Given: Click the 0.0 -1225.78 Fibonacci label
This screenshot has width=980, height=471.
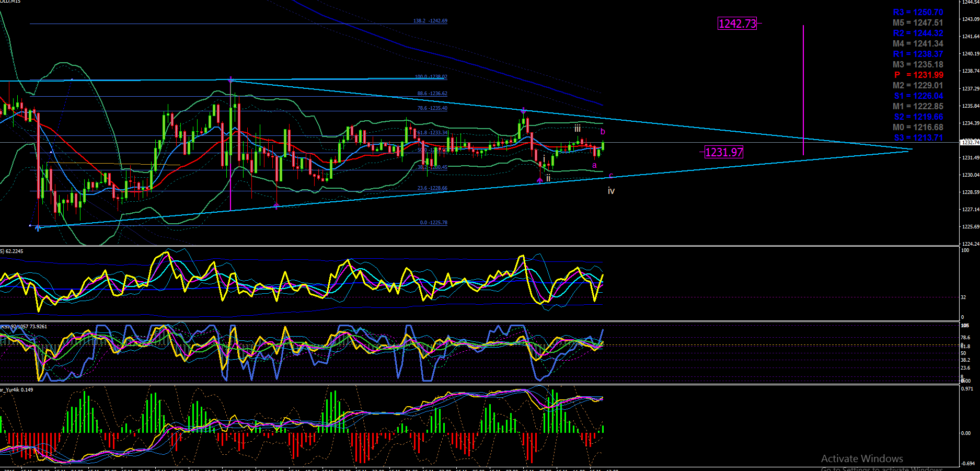Looking at the screenshot, I should coord(434,223).
